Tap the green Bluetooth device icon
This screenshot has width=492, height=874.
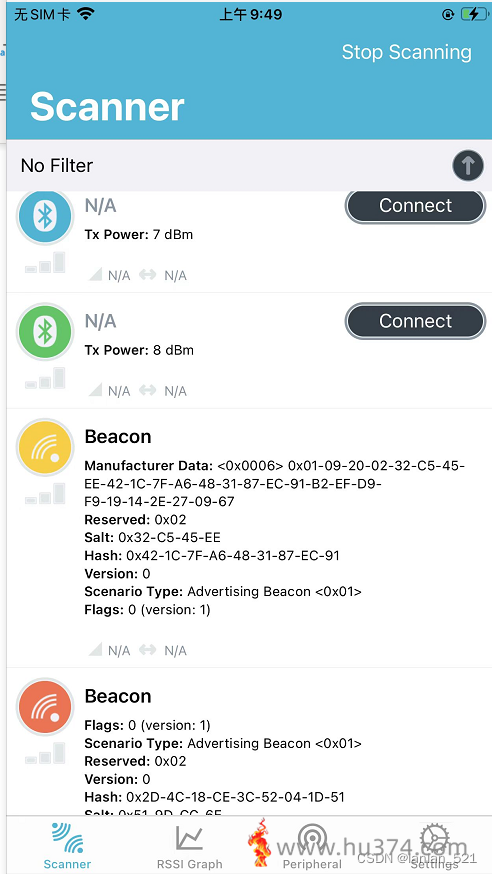pos(45,332)
